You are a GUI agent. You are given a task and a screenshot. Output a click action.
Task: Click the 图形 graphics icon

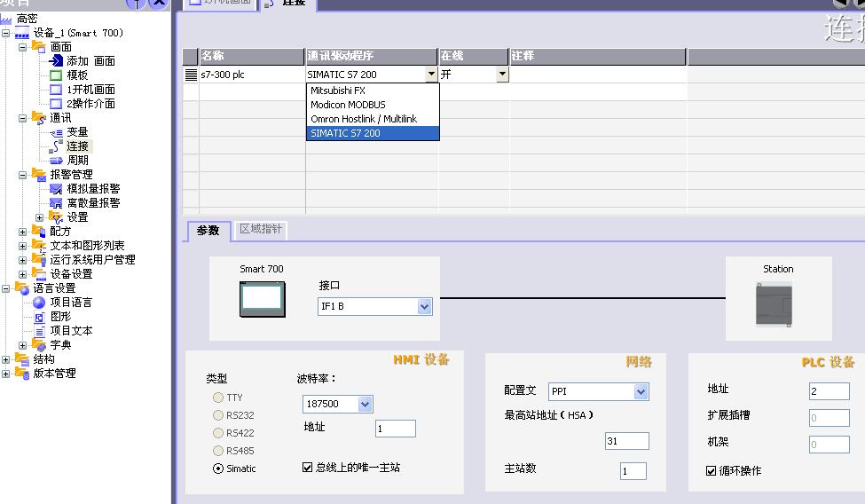tap(39, 317)
